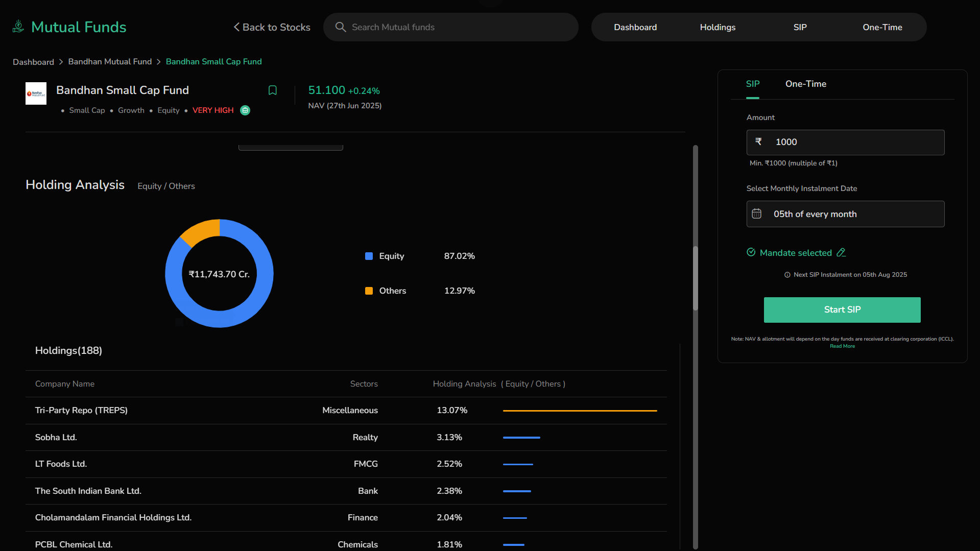Click the Holdings(188) heading
Viewport: 980px width, 551px height.
(68, 350)
